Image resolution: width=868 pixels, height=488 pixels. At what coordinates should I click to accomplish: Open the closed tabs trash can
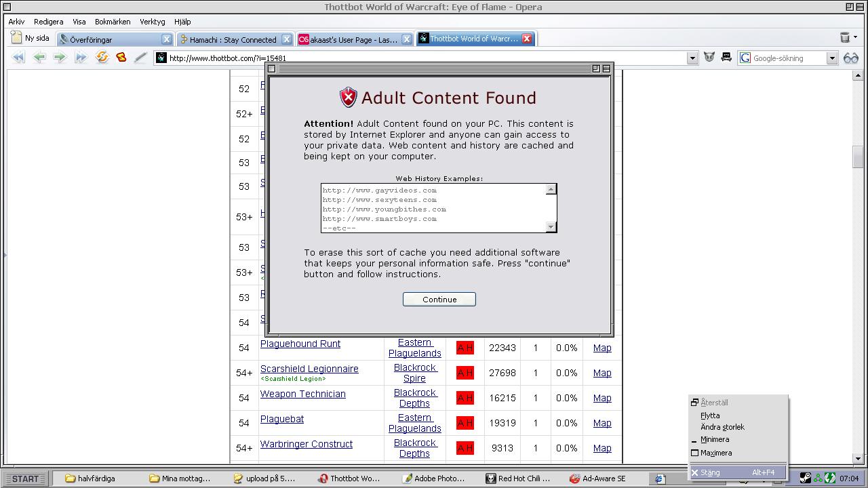[x=845, y=37]
